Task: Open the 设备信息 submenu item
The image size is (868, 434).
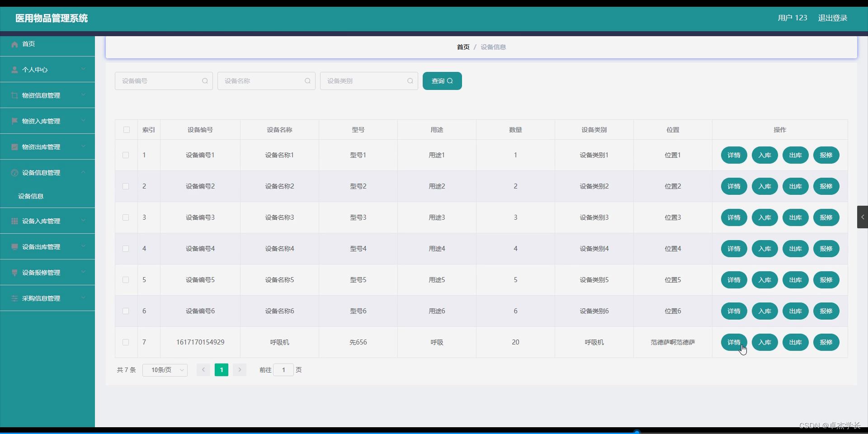Action: point(32,196)
